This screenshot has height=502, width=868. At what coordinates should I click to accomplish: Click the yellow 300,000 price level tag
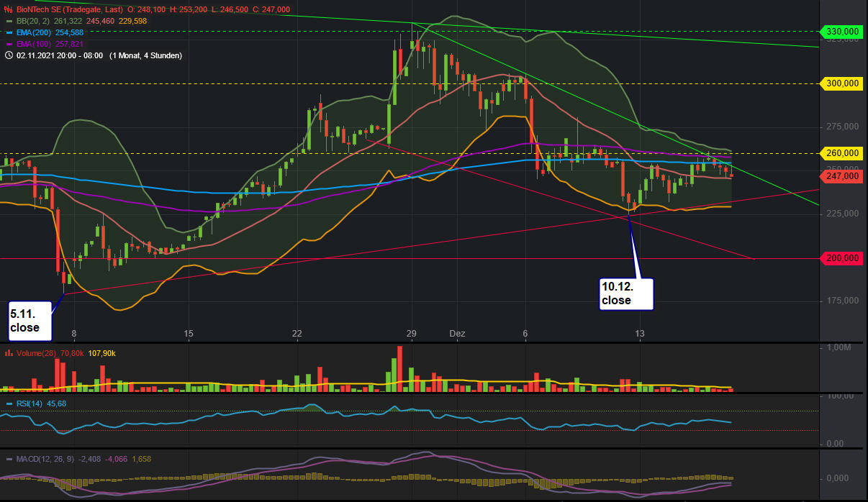point(841,83)
